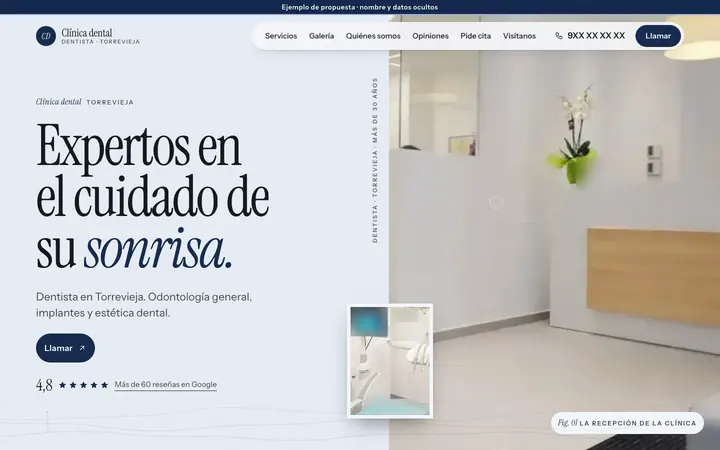Open Visítanos in the navigation bar
Image resolution: width=720 pixels, height=450 pixels.
519,36
